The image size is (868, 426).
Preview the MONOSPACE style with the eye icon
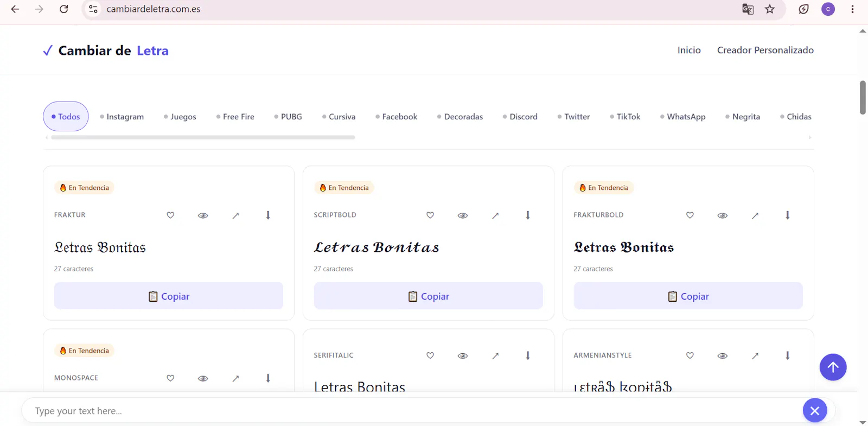pyautogui.click(x=203, y=378)
